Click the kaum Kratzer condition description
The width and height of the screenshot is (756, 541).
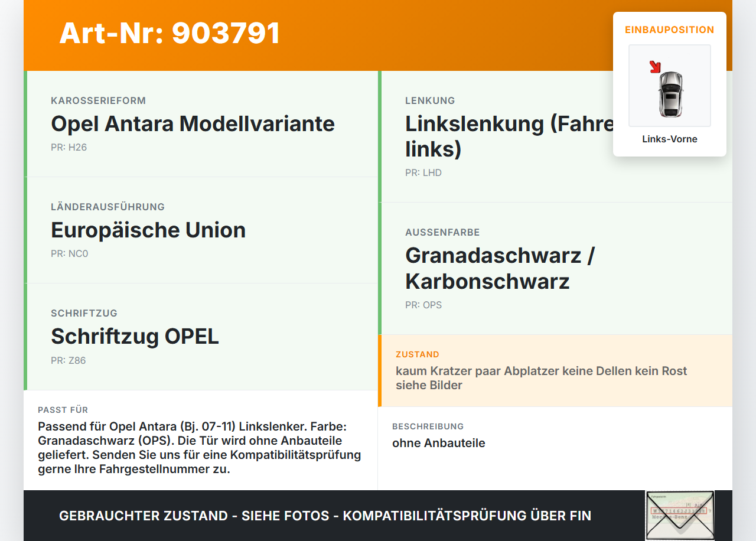[542, 378]
